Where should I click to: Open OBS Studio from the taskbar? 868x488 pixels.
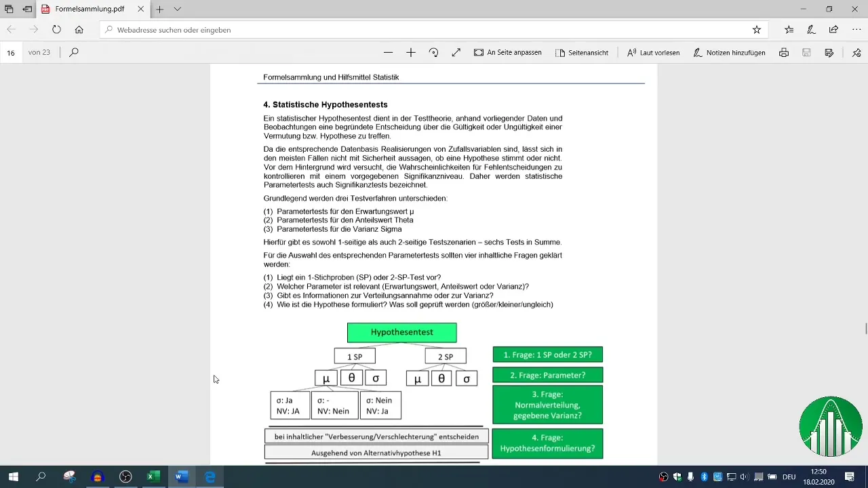(x=125, y=476)
